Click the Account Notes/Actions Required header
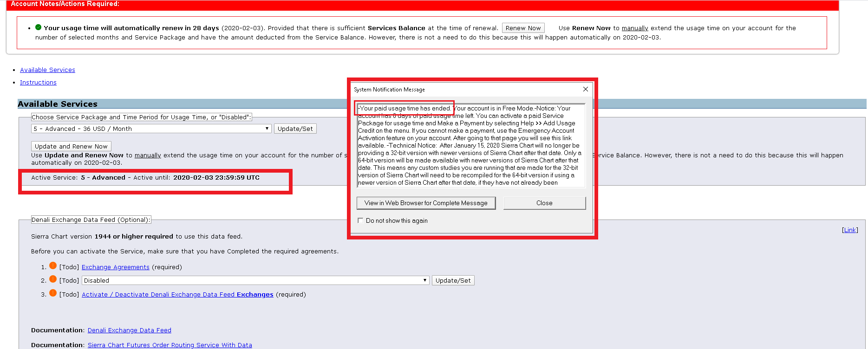868x349 pixels. pyautogui.click(x=65, y=4)
